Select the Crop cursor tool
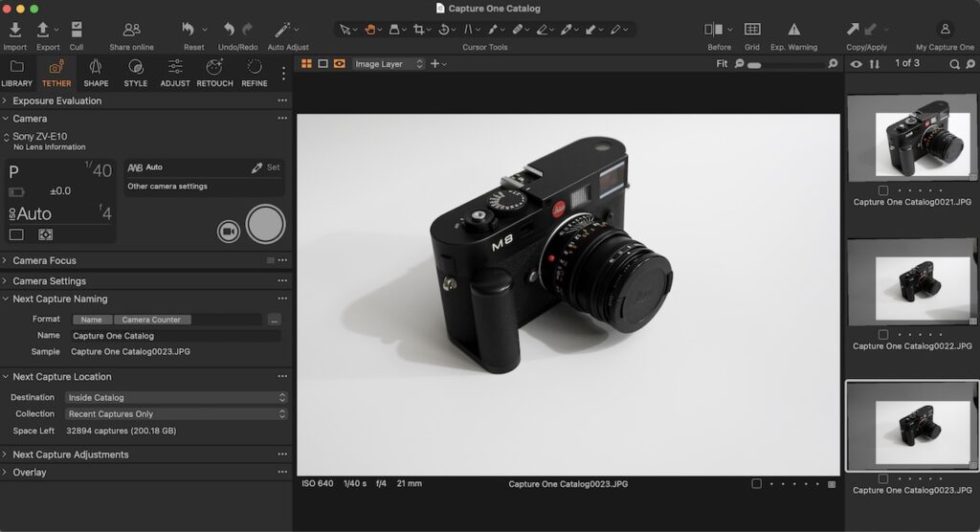 [419, 30]
